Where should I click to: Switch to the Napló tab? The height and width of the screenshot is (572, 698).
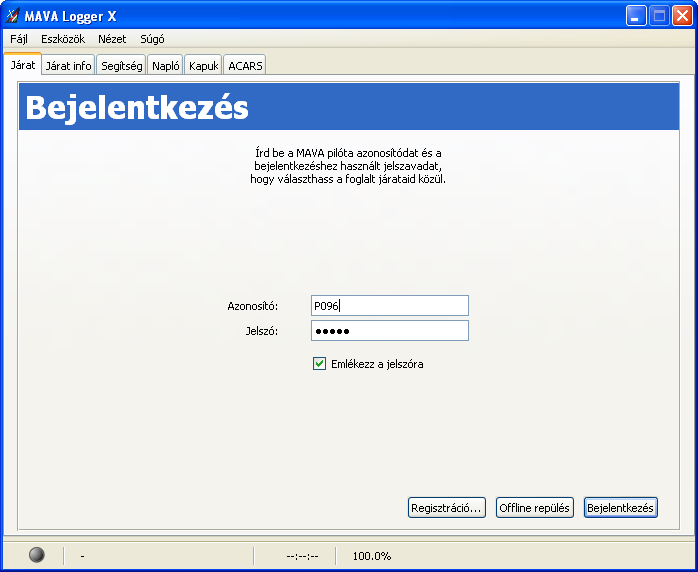pos(166,65)
